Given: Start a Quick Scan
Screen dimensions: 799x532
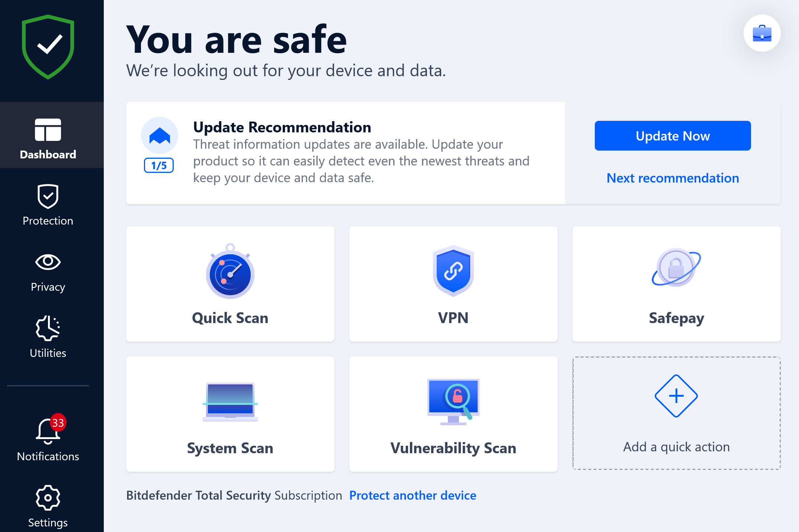Looking at the screenshot, I should pos(230,284).
